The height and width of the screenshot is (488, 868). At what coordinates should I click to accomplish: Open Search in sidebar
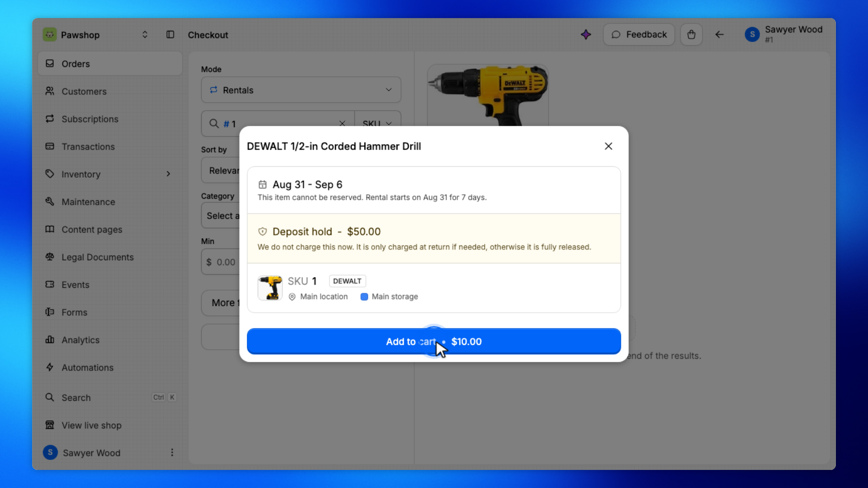coord(110,398)
